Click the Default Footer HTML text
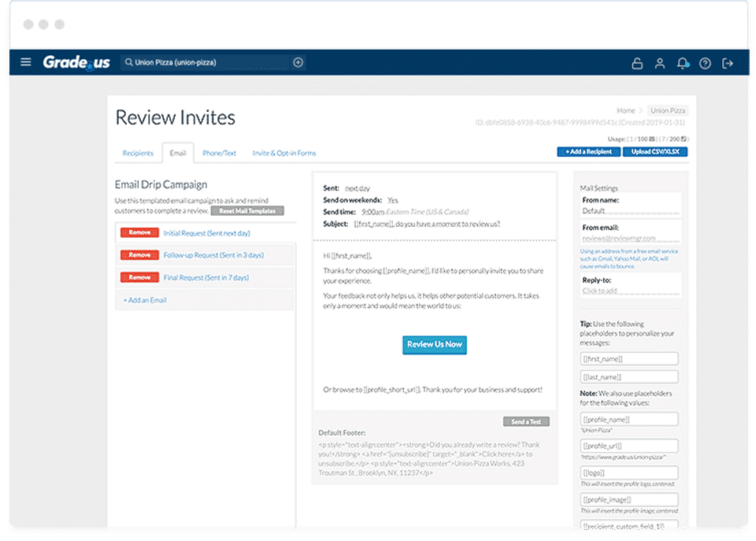Viewport: 756px width, 541px height. pyautogui.click(x=429, y=458)
